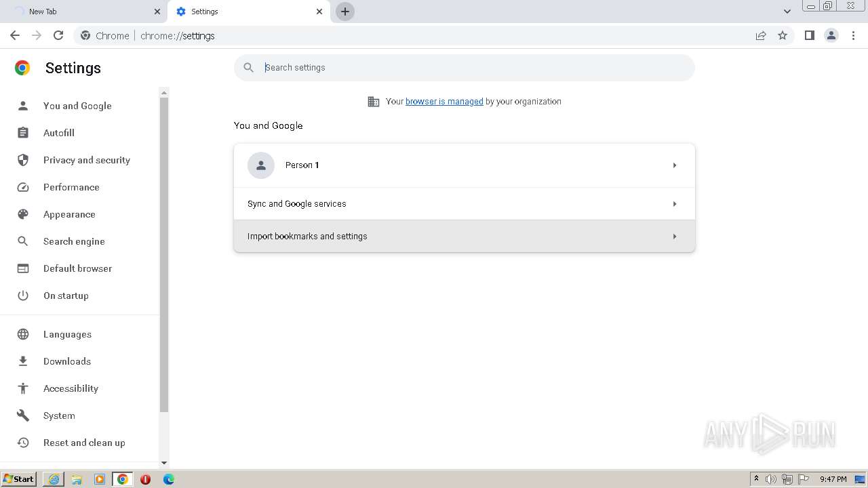Image resolution: width=868 pixels, height=488 pixels.
Task: Focus the Search settings field
Action: (x=465, y=68)
